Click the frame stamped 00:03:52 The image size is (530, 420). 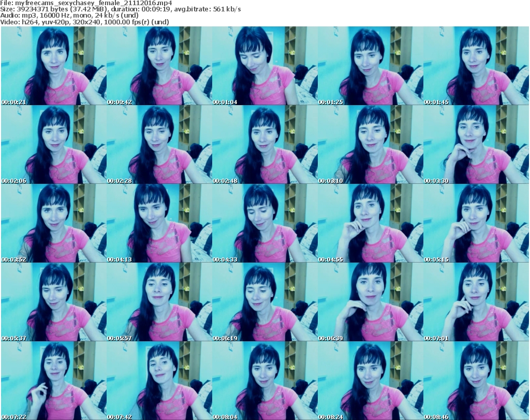tap(54, 223)
